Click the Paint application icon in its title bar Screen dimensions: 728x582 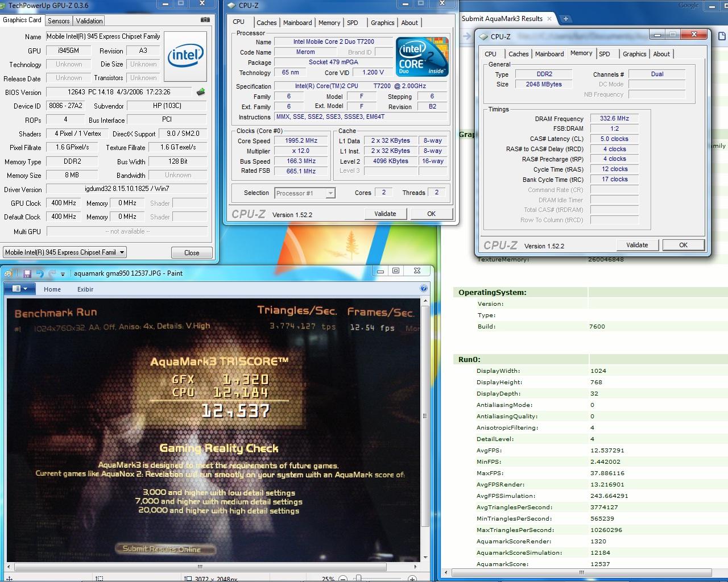point(8,273)
